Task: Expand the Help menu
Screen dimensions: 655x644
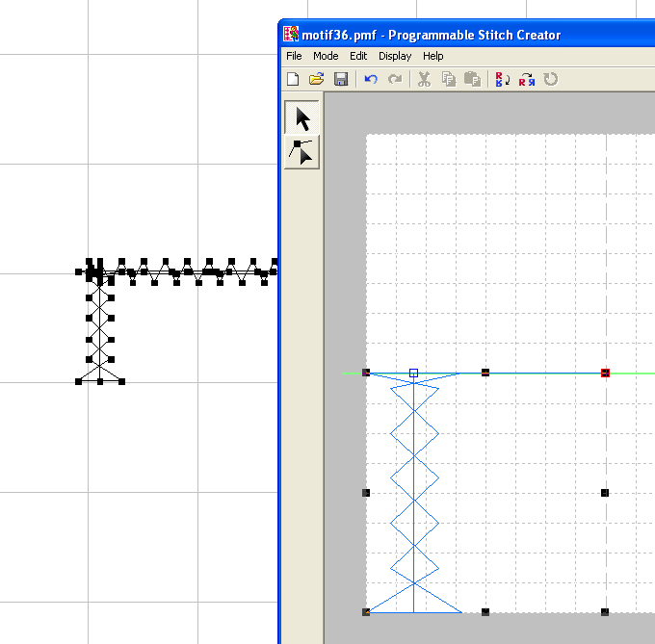Action: [x=433, y=57]
